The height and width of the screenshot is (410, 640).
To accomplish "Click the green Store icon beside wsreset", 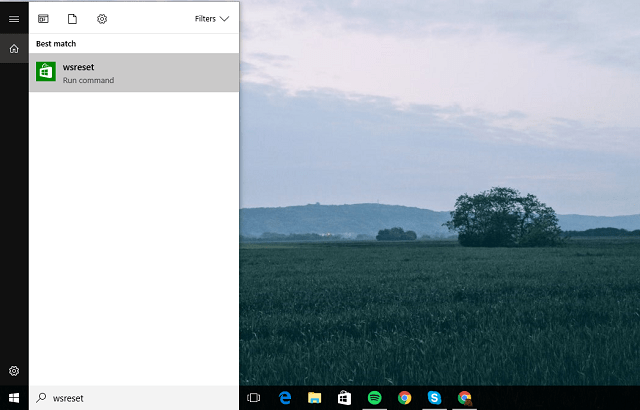I will (x=46, y=72).
